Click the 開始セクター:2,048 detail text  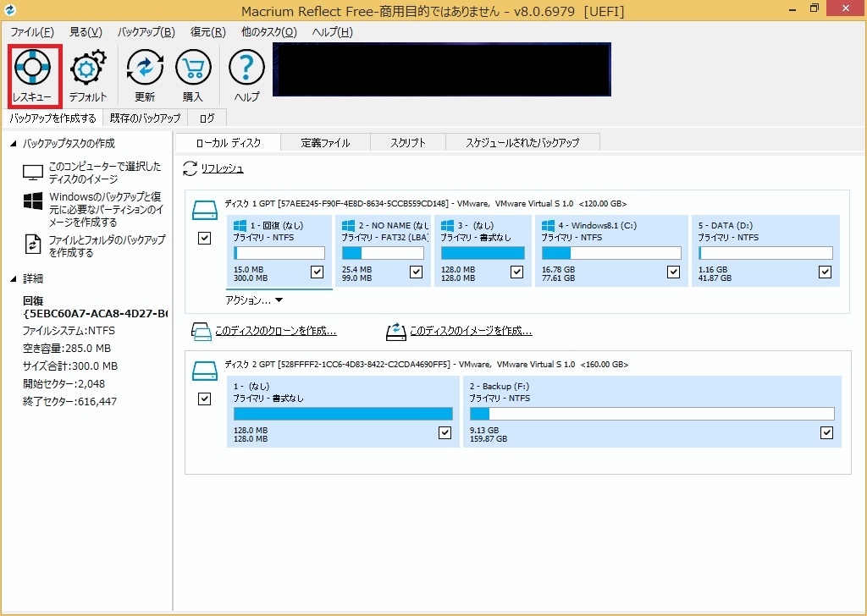64,384
